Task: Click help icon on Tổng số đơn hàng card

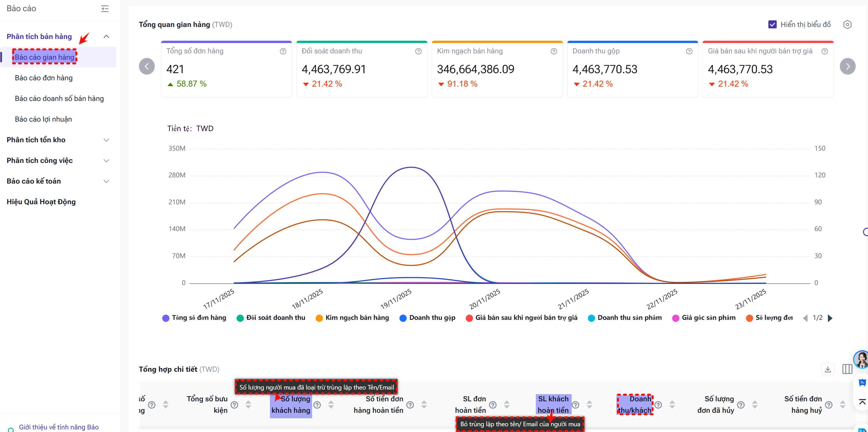Action: pos(283,51)
